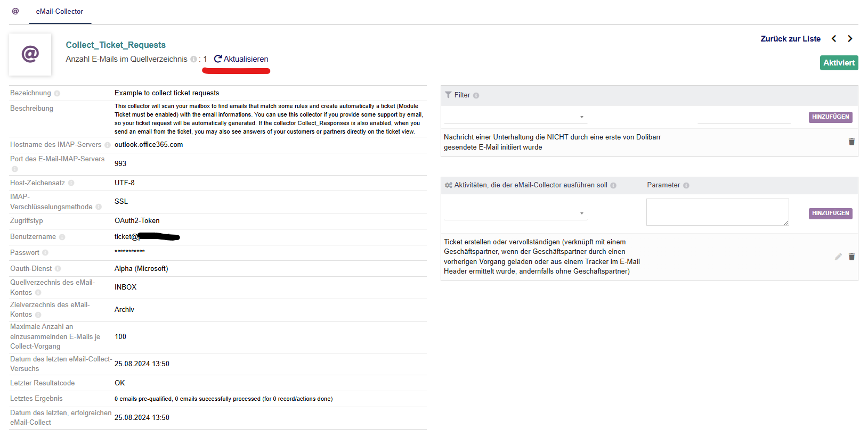The image size is (868, 437).
Task: Click the info icon next to Filter
Action: click(x=476, y=95)
